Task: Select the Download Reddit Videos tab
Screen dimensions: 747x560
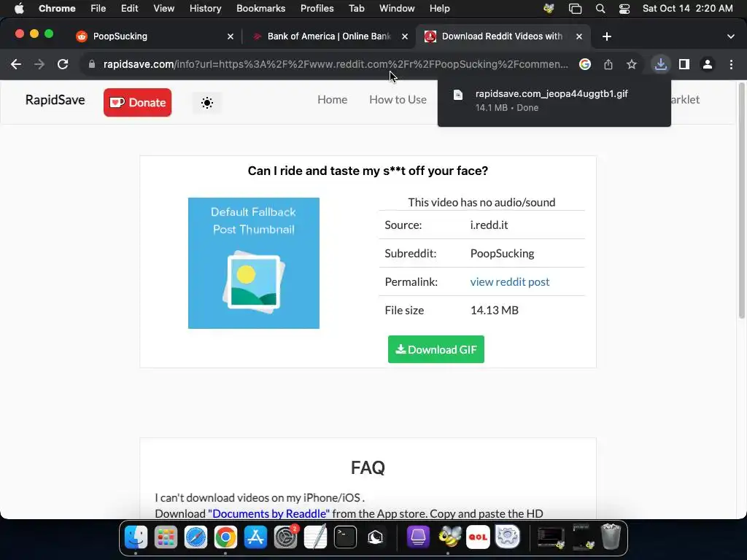Action: point(502,36)
